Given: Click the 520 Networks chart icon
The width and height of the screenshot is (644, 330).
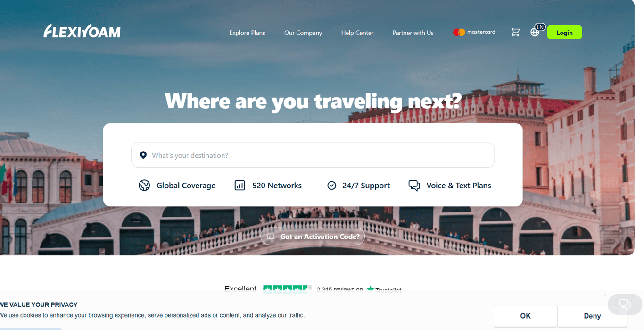Looking at the screenshot, I should pyautogui.click(x=239, y=185).
